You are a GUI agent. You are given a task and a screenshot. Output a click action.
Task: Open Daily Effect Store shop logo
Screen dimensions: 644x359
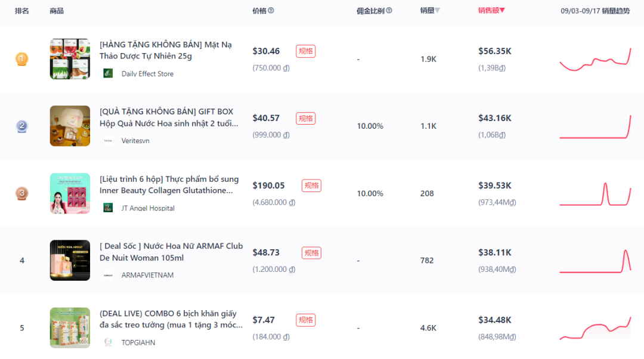tap(108, 73)
